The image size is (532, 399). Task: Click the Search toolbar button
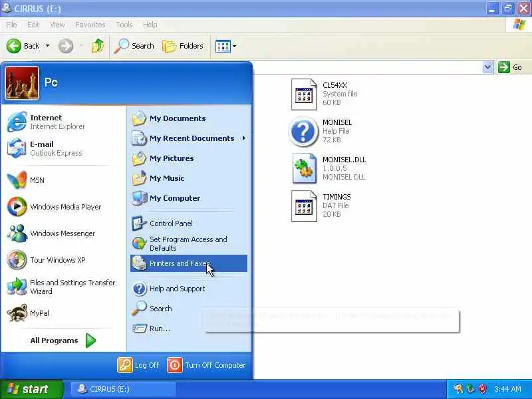(x=134, y=46)
